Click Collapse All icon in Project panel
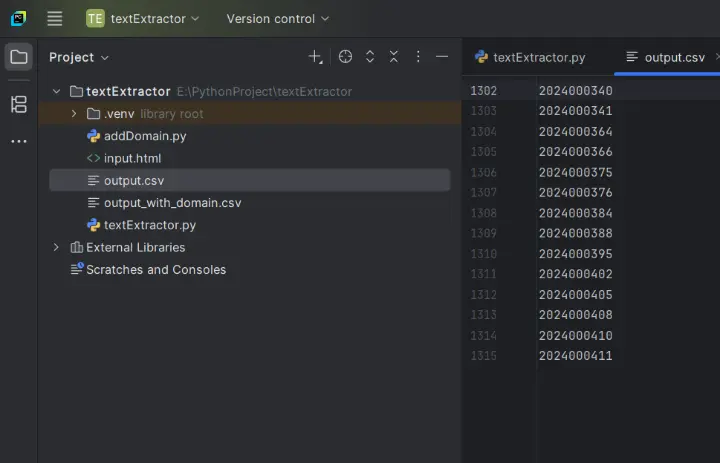 click(394, 57)
